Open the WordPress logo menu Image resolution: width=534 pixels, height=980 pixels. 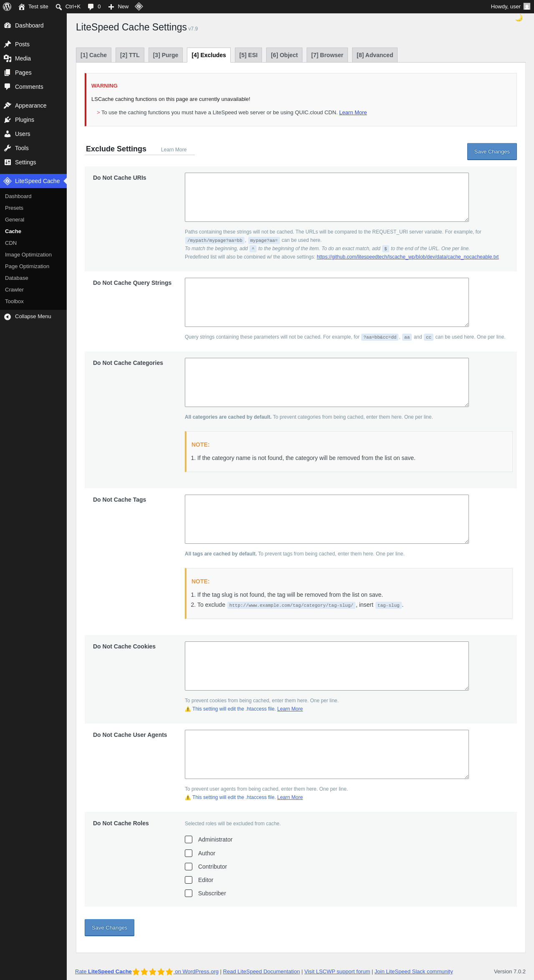(x=7, y=7)
